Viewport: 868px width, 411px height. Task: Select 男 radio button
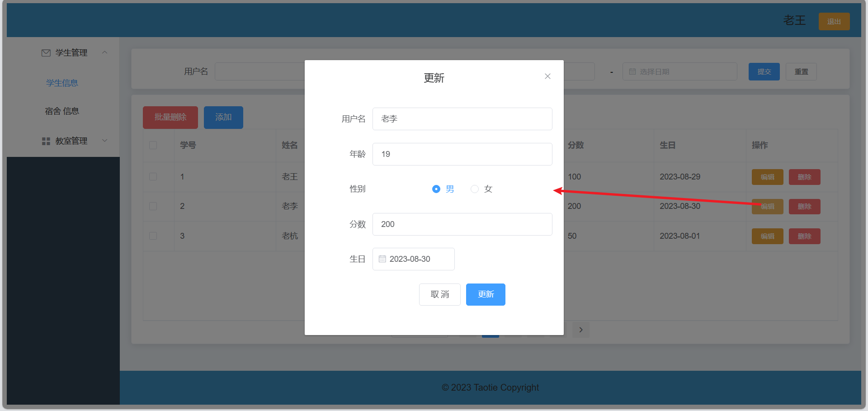click(x=436, y=189)
